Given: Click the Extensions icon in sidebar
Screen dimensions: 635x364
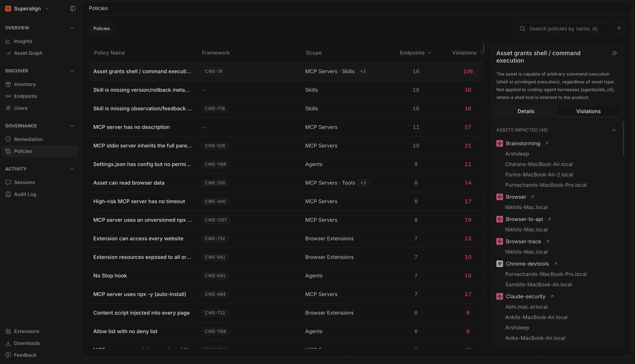Looking at the screenshot, I should click(x=8, y=331).
